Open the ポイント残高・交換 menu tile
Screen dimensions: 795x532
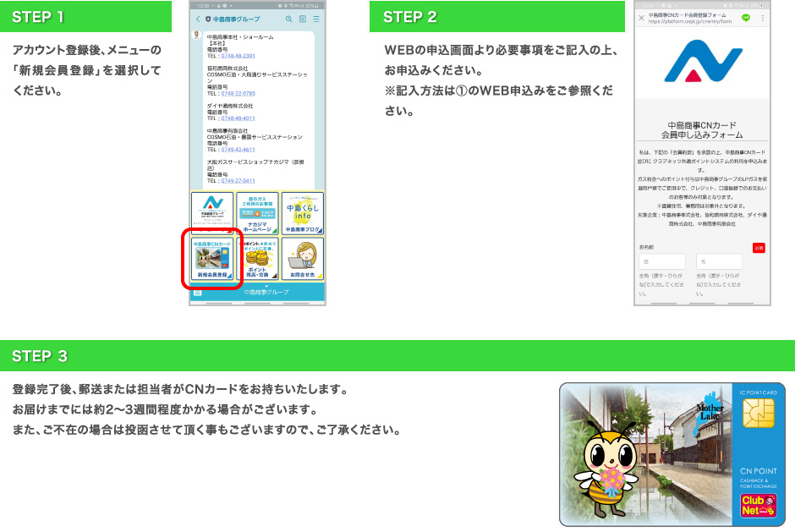[x=258, y=258]
